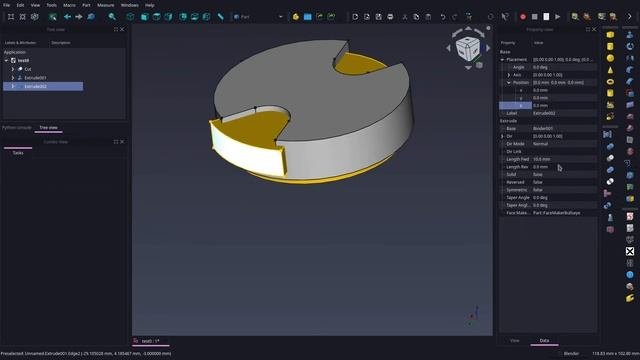The image size is (640, 360).
Task: Expand the Extrude002 tree item
Action: 13,86
